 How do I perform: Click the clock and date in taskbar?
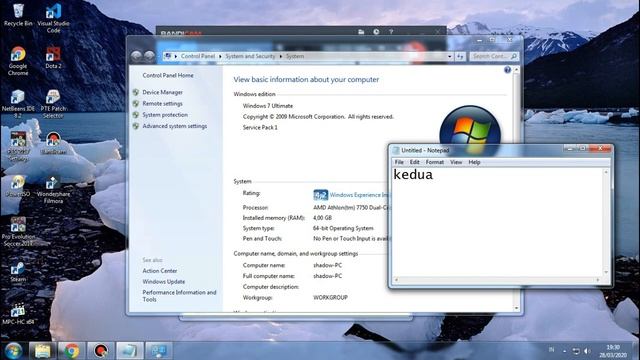[613, 351]
